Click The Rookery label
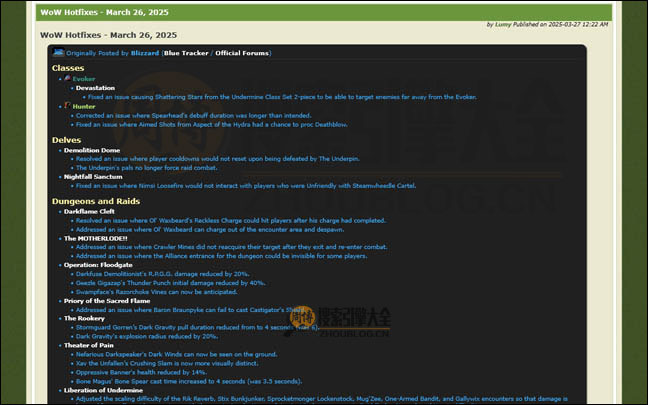Image resolution: width=648 pixels, height=405 pixels. pos(84,318)
